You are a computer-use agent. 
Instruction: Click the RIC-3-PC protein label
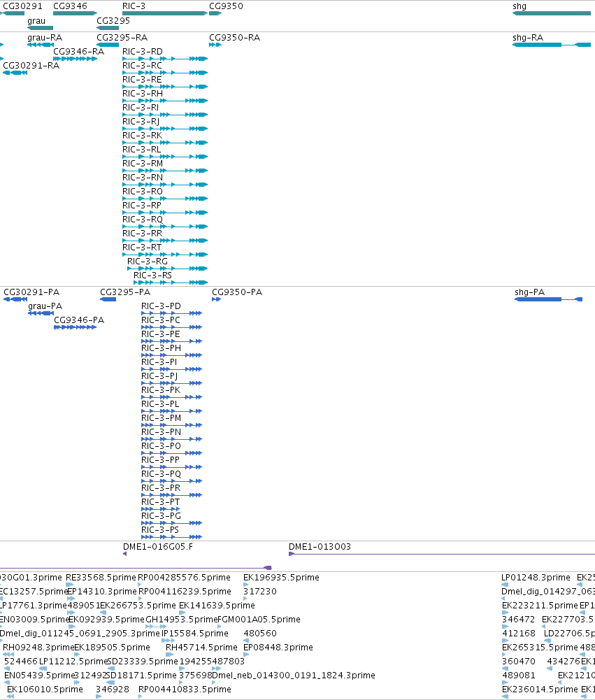pos(161,320)
